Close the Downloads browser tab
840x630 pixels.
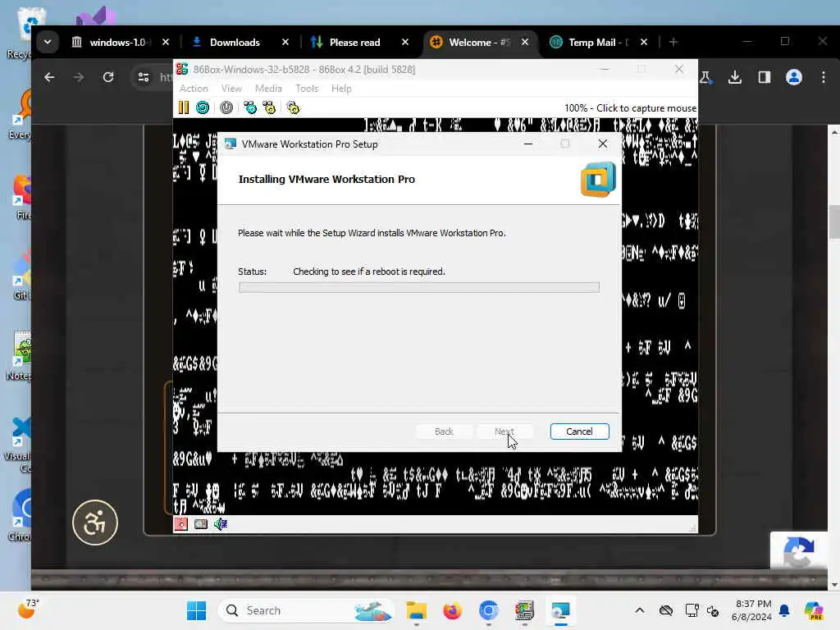click(x=285, y=42)
